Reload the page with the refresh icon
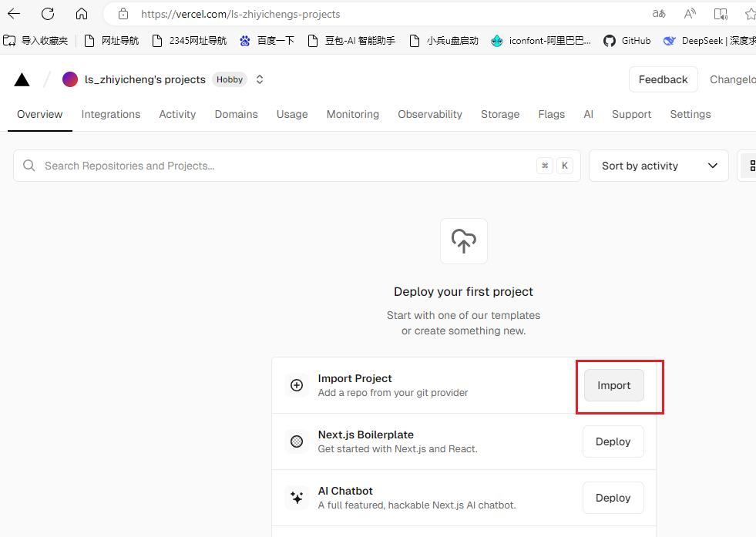The image size is (756, 537). pos(48,14)
